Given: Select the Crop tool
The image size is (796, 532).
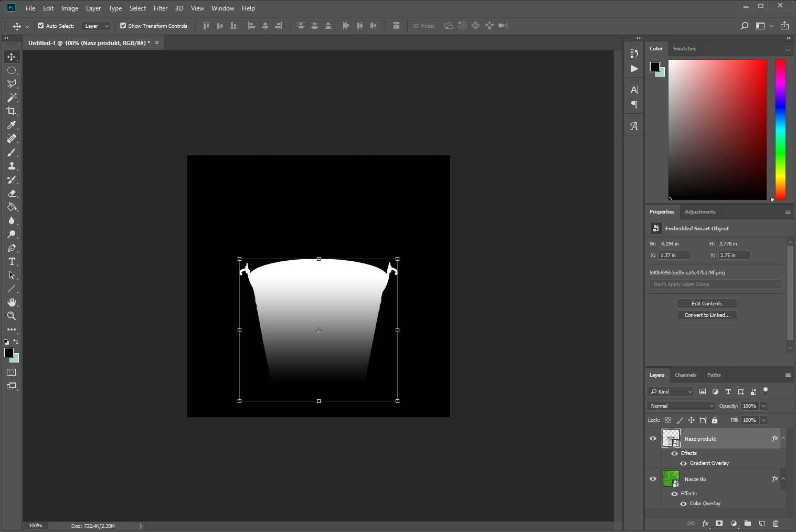Looking at the screenshot, I should coord(12,111).
